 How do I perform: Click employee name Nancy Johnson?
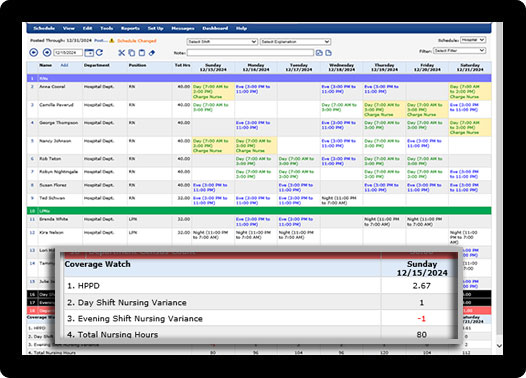tap(55, 141)
